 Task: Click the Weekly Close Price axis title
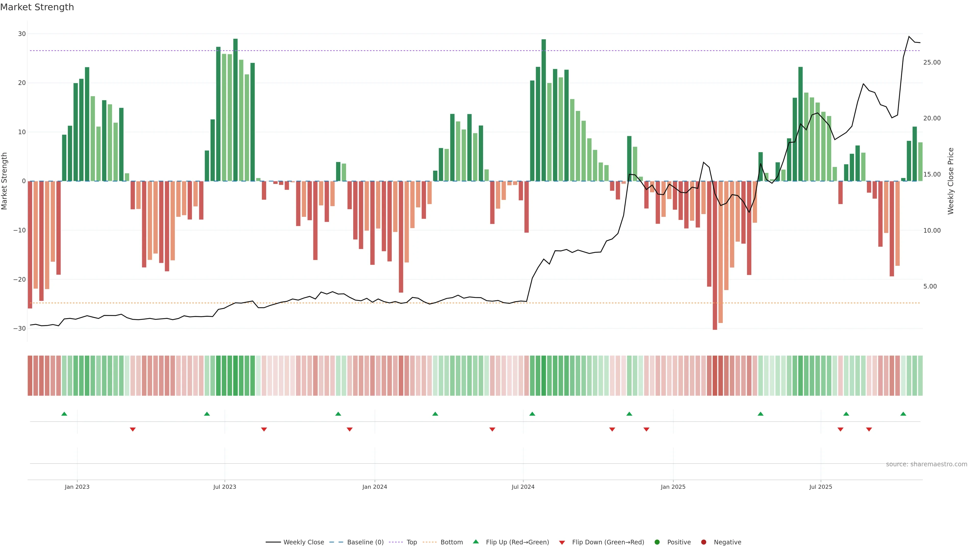click(x=951, y=181)
